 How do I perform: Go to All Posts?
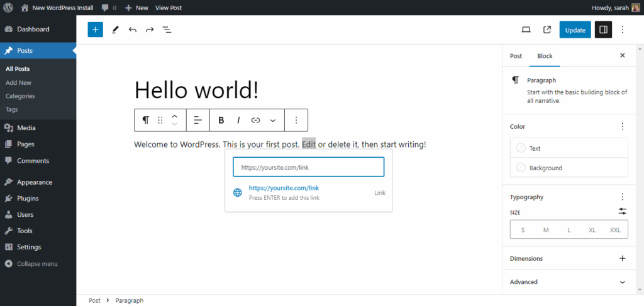[x=18, y=69]
